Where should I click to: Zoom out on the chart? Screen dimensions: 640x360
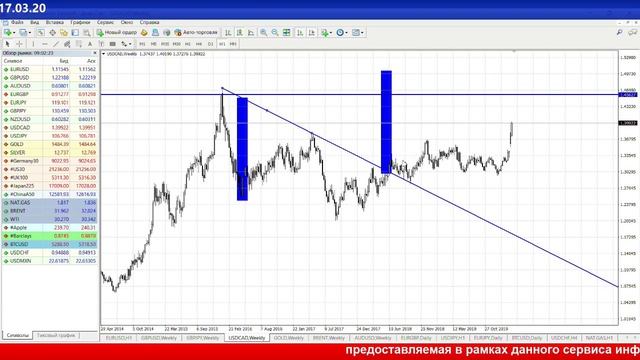tap(275, 32)
